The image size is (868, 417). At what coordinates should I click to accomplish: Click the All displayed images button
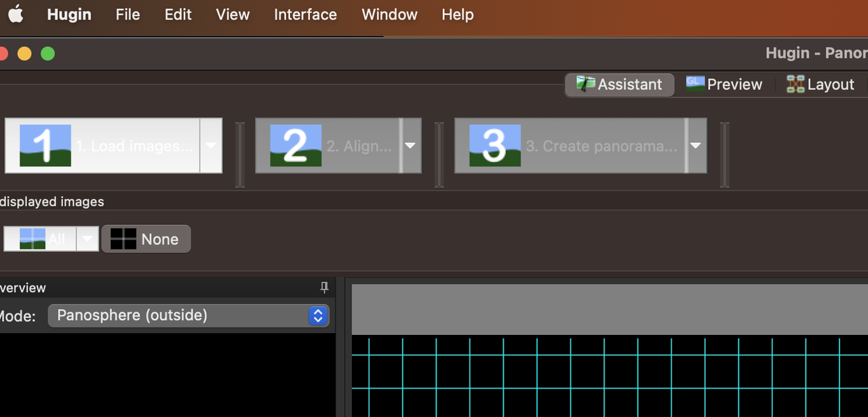point(40,239)
